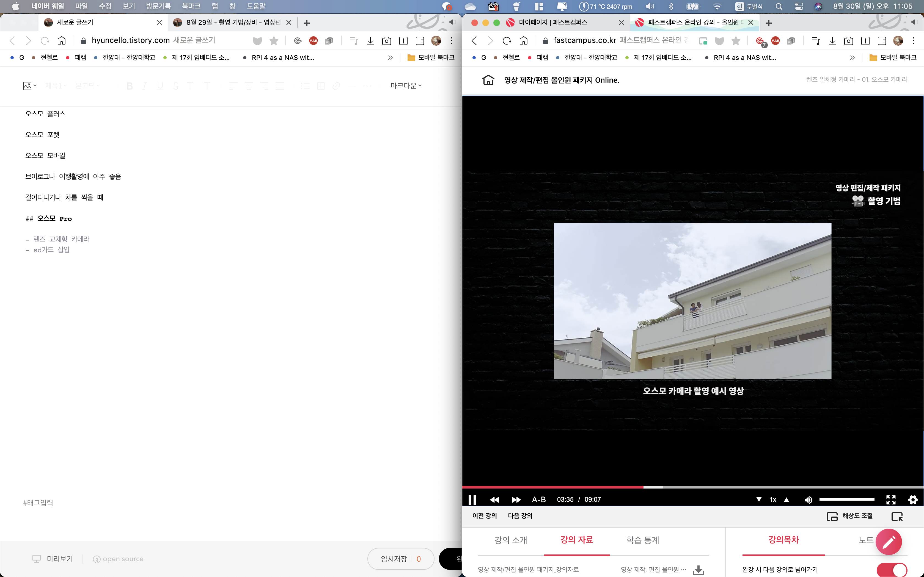This screenshot has width=924, height=577.
Task: Enter fullscreen mode on video player
Action: pyautogui.click(x=891, y=500)
